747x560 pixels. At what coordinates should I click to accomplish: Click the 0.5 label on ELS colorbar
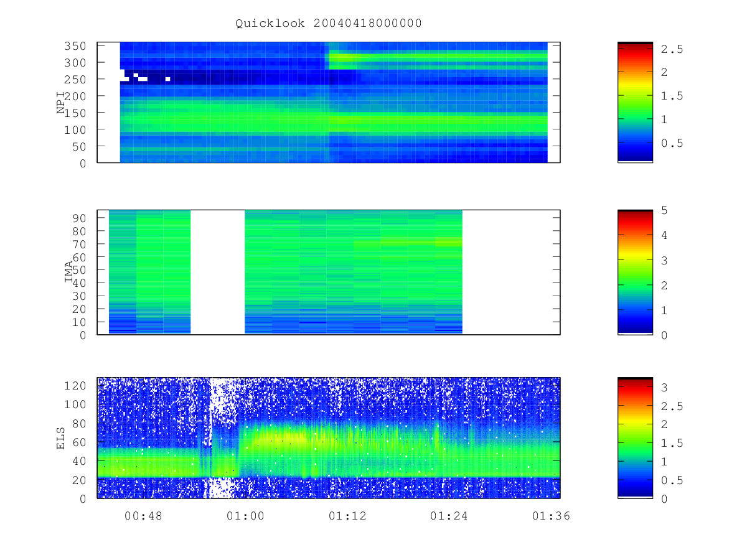point(672,480)
